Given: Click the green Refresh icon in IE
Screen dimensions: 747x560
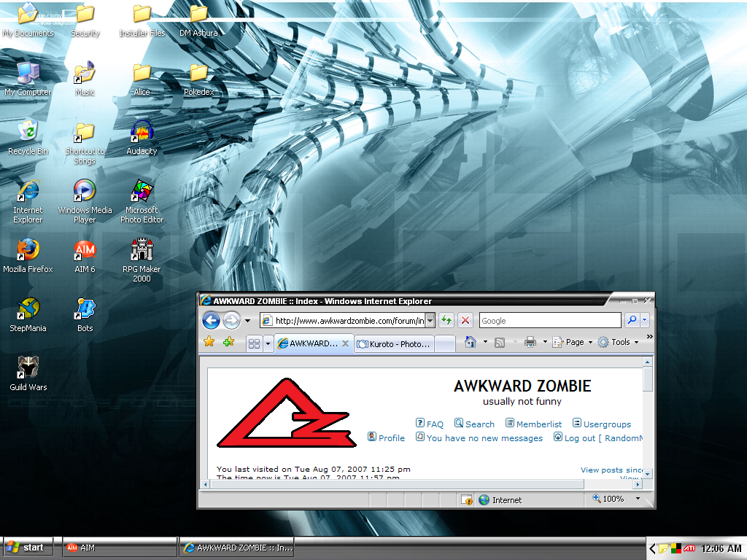Looking at the screenshot, I should [446, 321].
